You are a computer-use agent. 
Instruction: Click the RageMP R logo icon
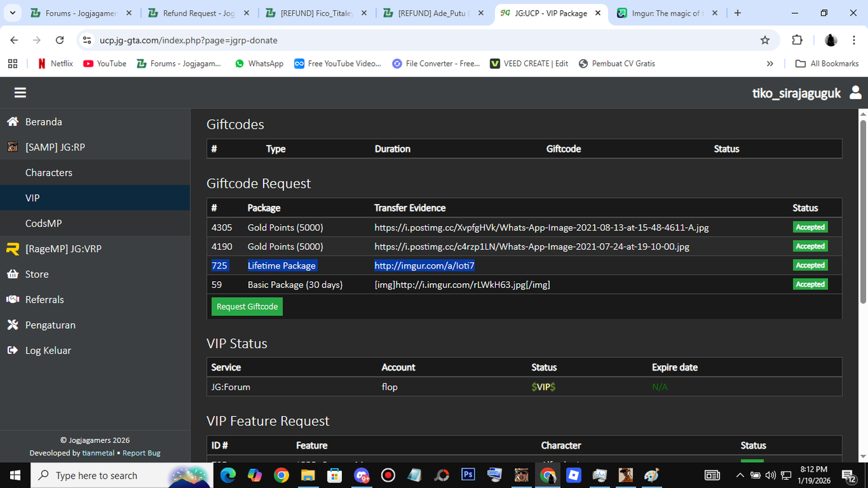pos(12,249)
